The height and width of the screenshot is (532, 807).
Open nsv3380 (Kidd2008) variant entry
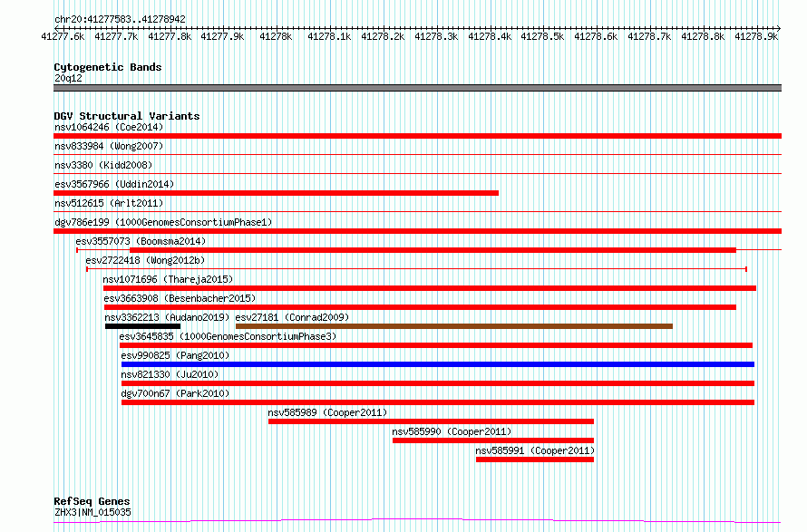pyautogui.click(x=103, y=165)
